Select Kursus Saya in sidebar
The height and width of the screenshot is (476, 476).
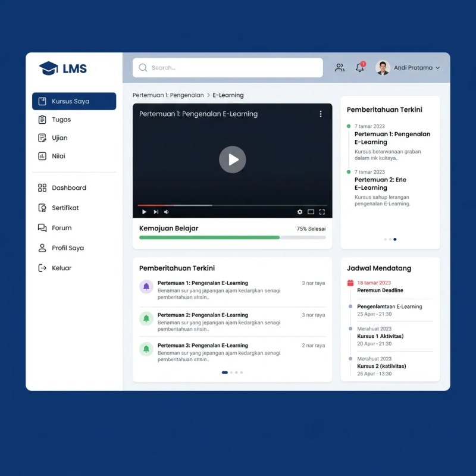pos(74,101)
